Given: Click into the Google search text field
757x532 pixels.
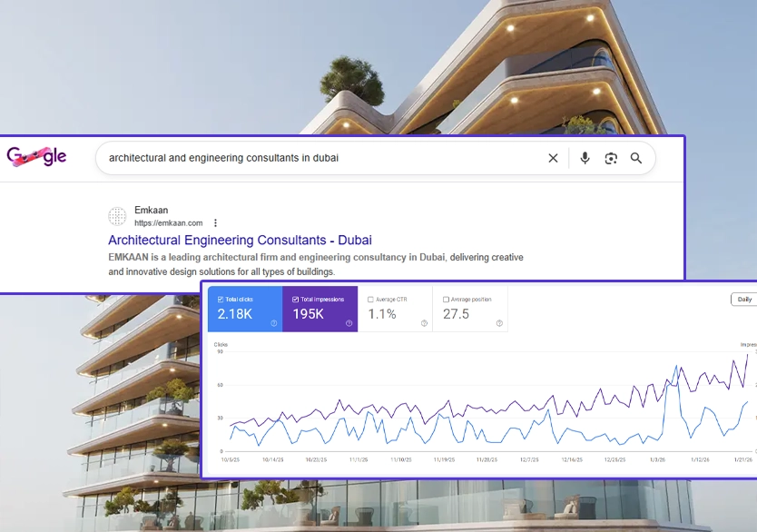Looking at the screenshot, I should [318, 158].
